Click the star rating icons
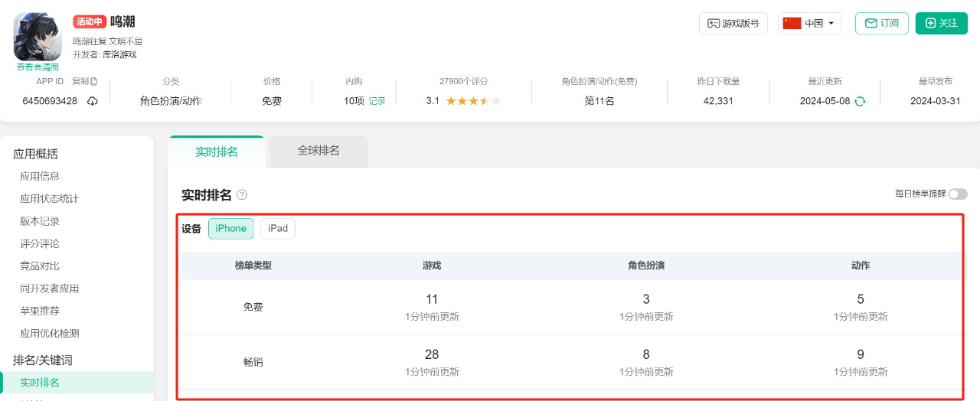980x401 pixels. click(473, 101)
